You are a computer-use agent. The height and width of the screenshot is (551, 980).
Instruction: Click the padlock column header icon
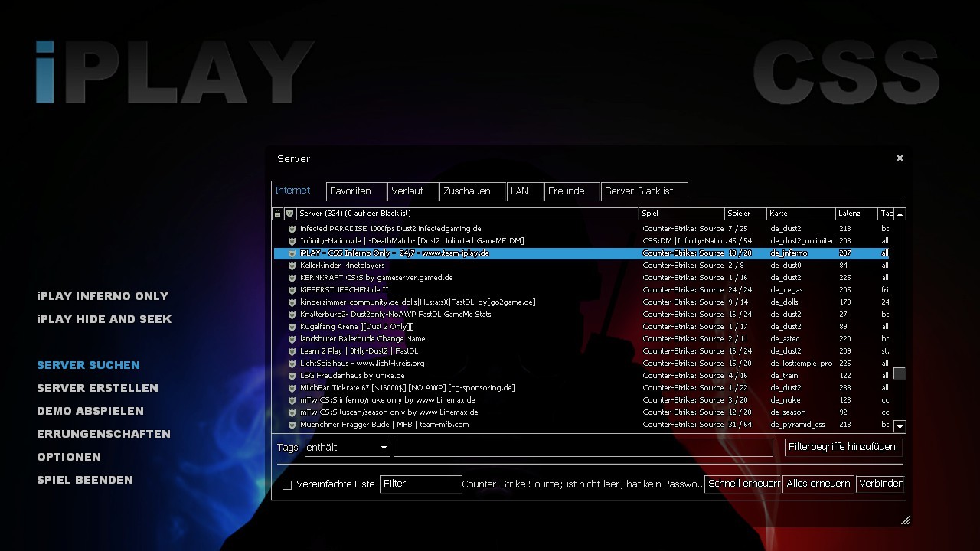pos(278,214)
